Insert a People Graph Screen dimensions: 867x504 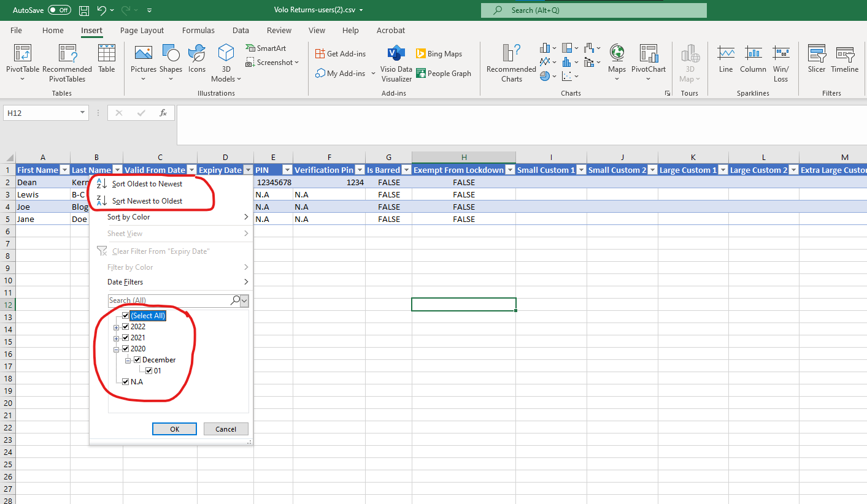444,73
